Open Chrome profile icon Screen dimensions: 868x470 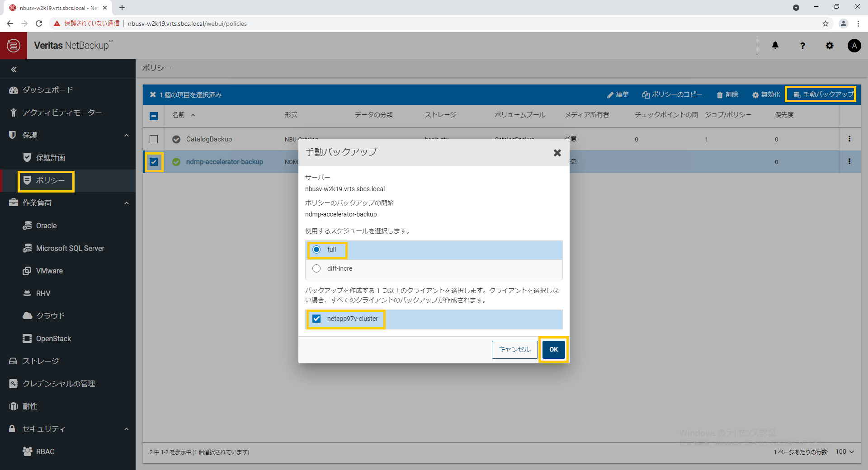(x=843, y=23)
